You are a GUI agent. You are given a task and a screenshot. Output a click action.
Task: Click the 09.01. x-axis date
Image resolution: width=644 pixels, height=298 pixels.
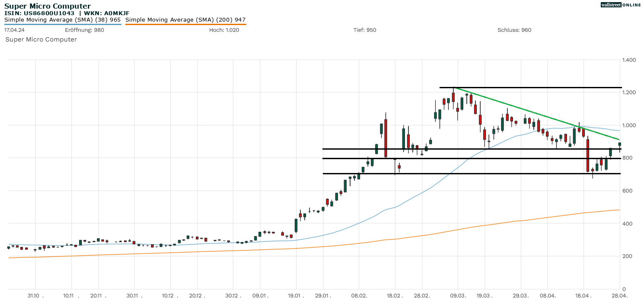pos(260,295)
